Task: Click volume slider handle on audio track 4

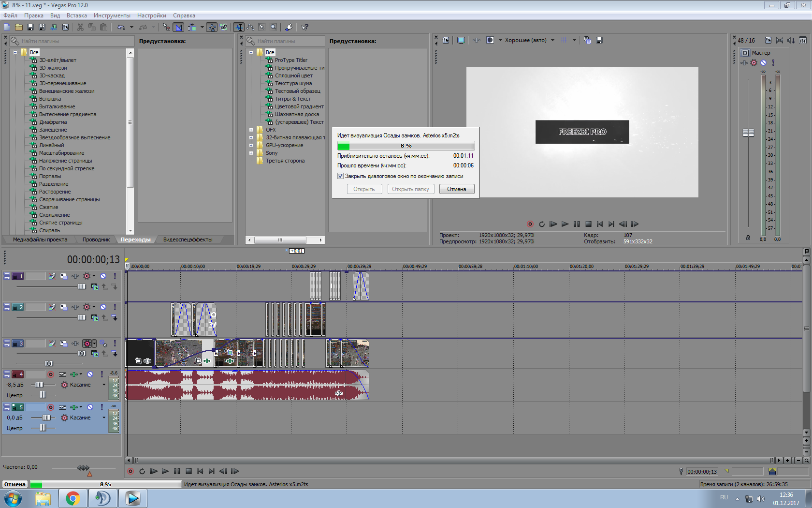Action: click(x=39, y=385)
